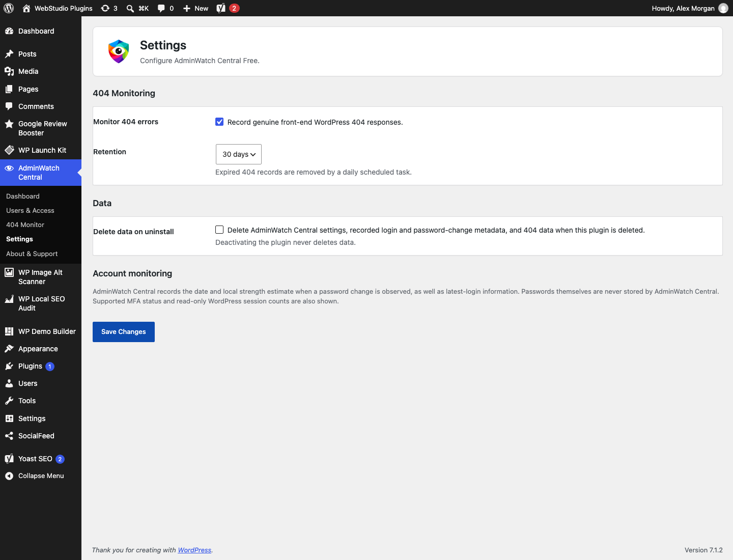Open the search icon in admin bar
This screenshot has height=560, width=733.
[130, 8]
